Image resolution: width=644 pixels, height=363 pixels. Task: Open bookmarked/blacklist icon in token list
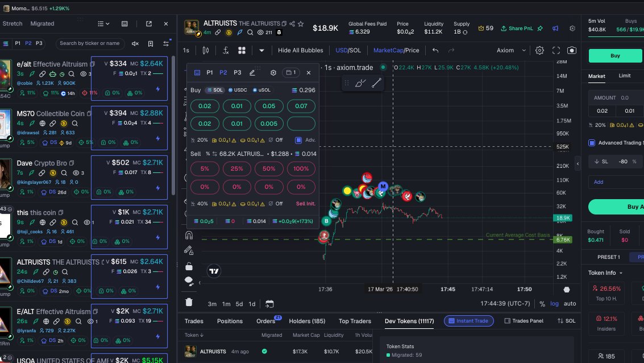[151, 44]
